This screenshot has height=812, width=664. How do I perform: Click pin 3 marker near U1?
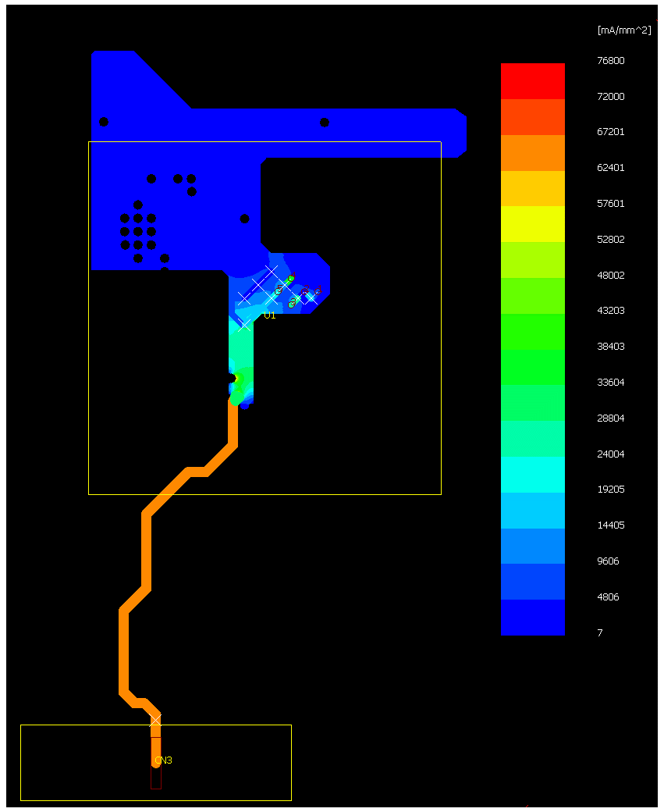click(293, 302)
